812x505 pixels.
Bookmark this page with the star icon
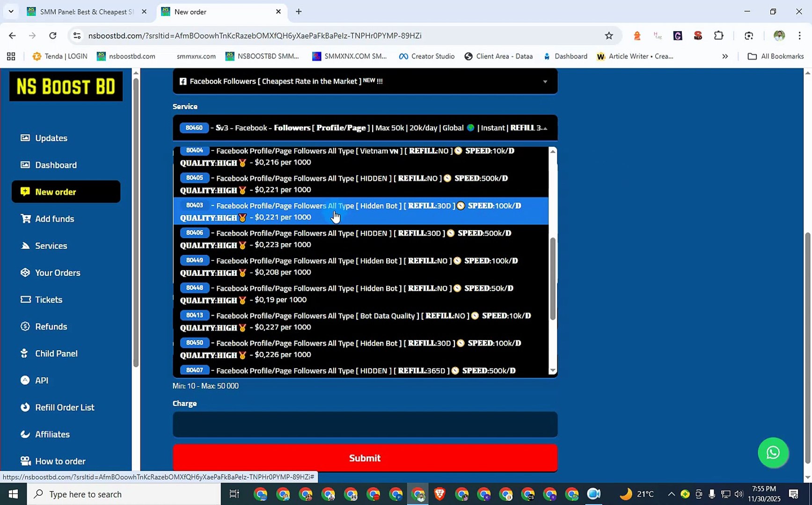coord(609,36)
